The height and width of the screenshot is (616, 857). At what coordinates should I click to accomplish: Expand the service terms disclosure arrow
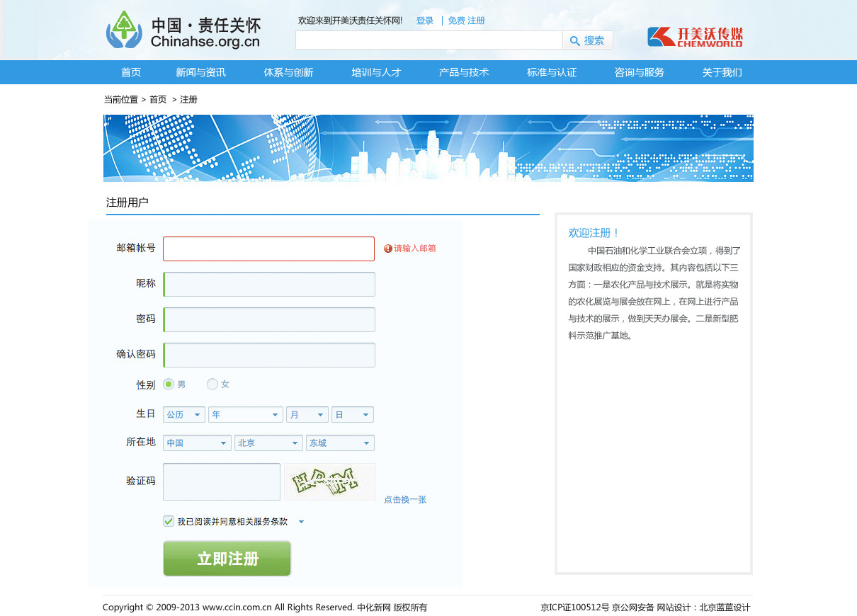coord(300,521)
